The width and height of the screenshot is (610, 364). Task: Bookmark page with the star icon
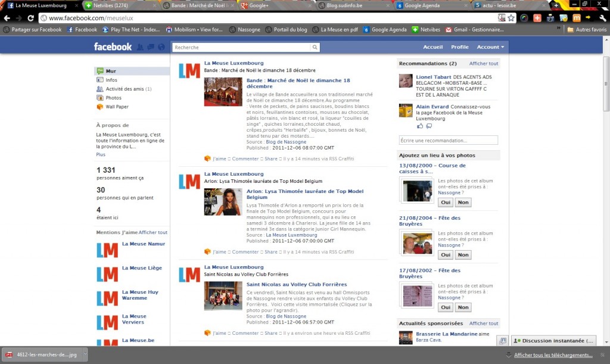pos(511,18)
